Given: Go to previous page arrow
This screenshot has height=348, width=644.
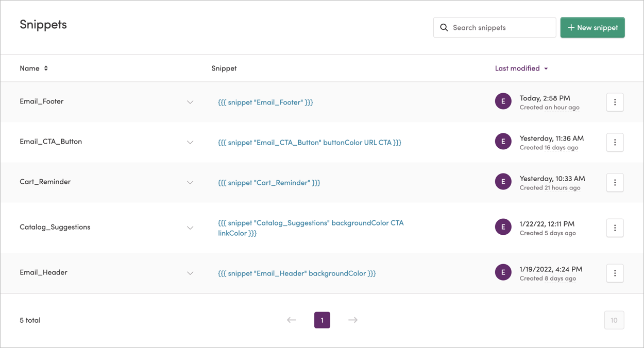Looking at the screenshot, I should click(292, 320).
